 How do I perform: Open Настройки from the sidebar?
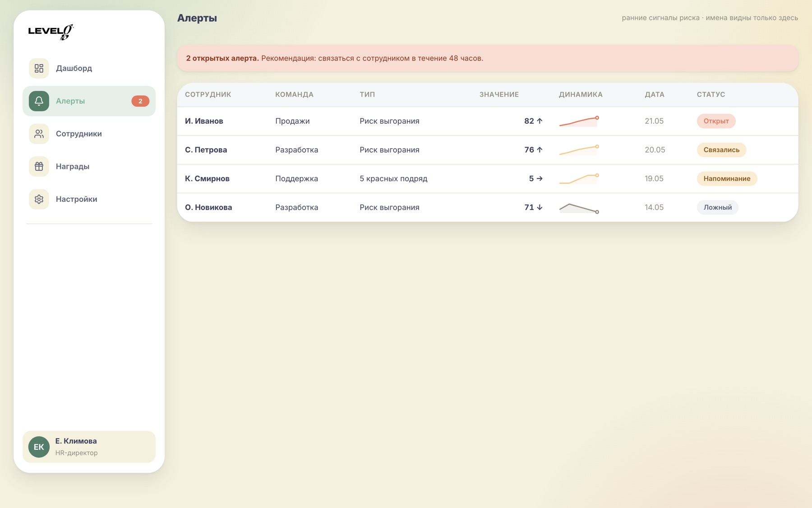(89, 199)
